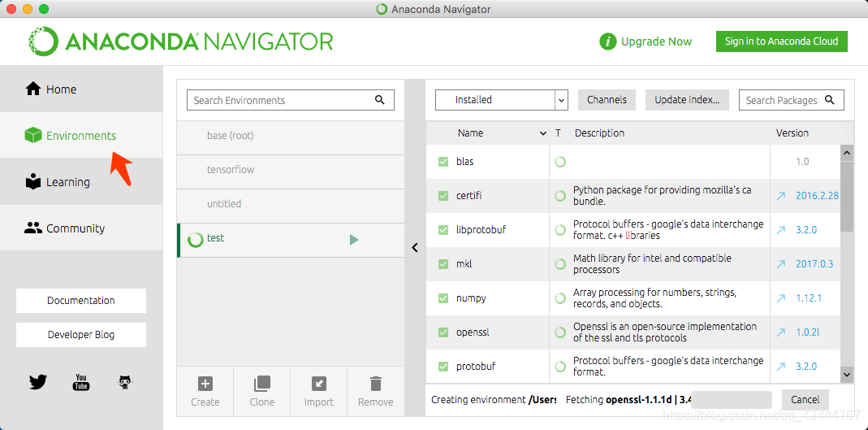The height and width of the screenshot is (430, 868).
Task: Click the package list scrollbar thumb
Action: point(847,196)
